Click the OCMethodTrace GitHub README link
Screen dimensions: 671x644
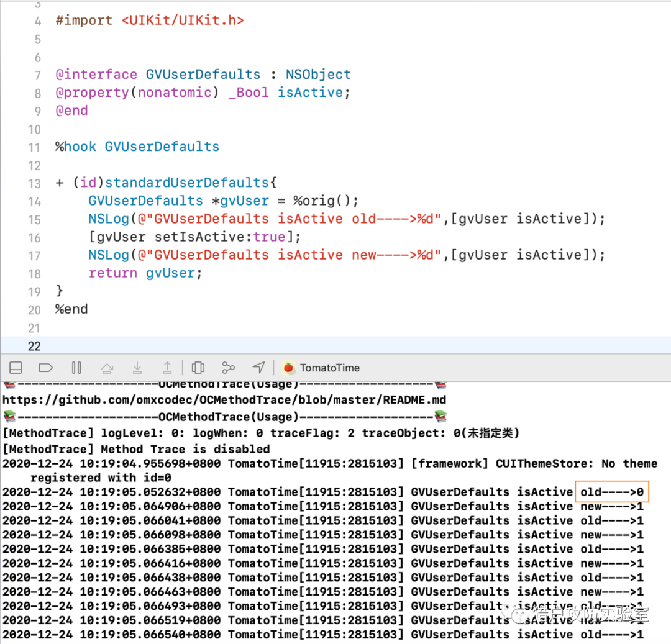pos(224,400)
